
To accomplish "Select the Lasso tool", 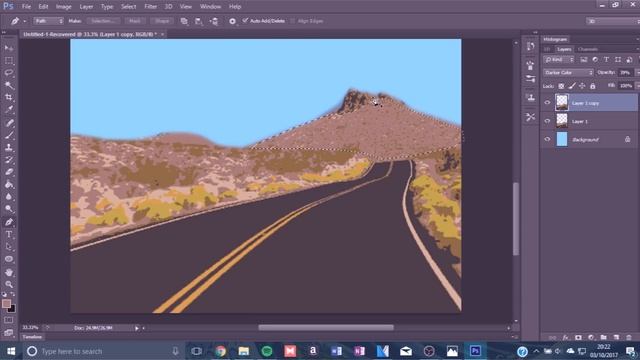I will tap(9, 73).
